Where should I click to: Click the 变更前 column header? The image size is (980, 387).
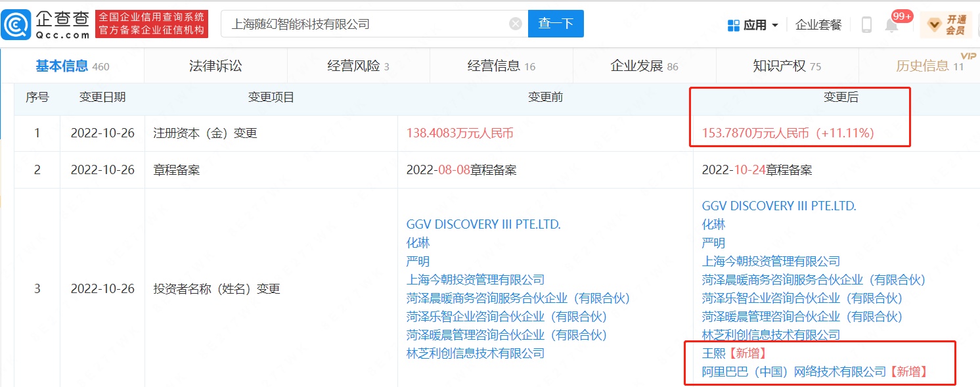point(545,97)
